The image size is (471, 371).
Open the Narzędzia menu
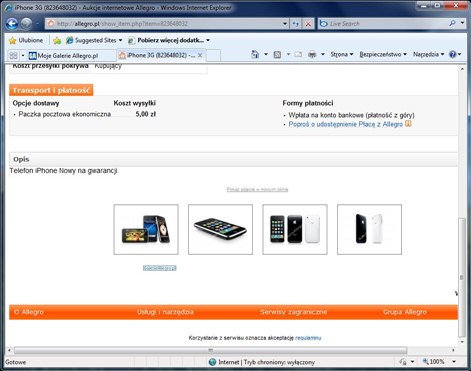coord(428,54)
